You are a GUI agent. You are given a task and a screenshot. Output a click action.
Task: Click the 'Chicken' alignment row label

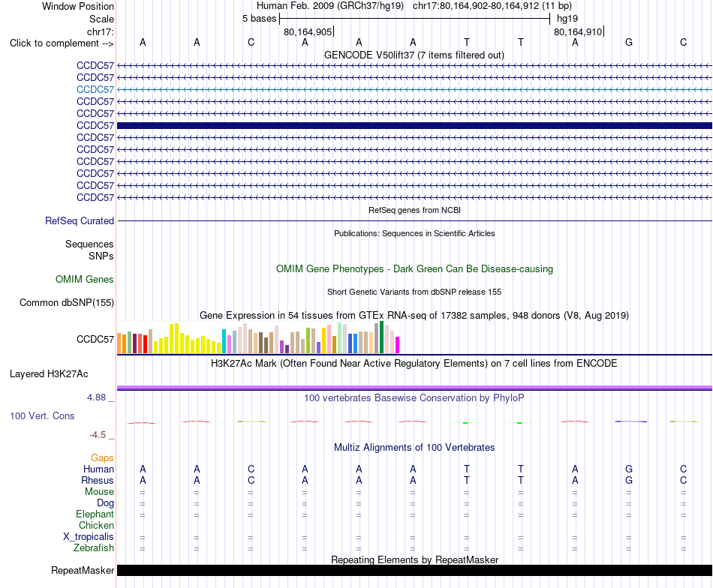coord(96,525)
